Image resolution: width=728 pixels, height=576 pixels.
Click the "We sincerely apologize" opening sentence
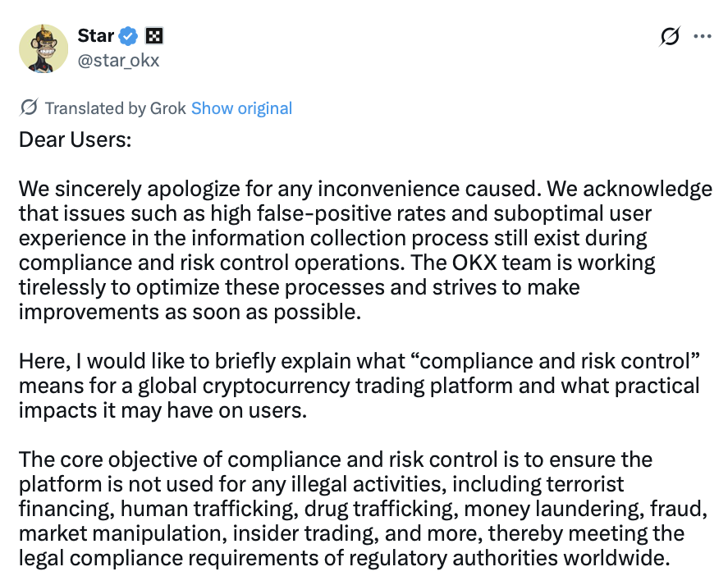tap(148, 190)
